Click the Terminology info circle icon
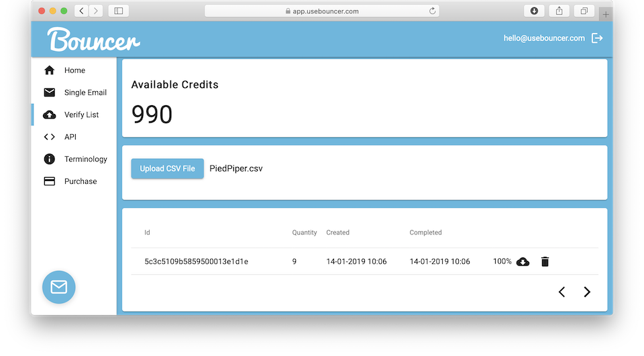This screenshot has height=356, width=644. pyautogui.click(x=49, y=159)
